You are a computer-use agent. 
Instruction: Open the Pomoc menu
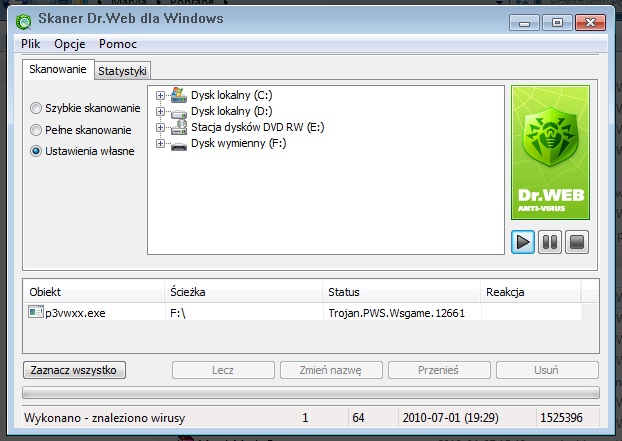click(118, 44)
